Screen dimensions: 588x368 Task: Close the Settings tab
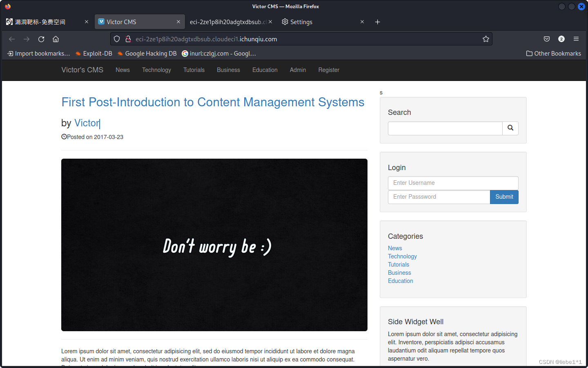pos(362,22)
